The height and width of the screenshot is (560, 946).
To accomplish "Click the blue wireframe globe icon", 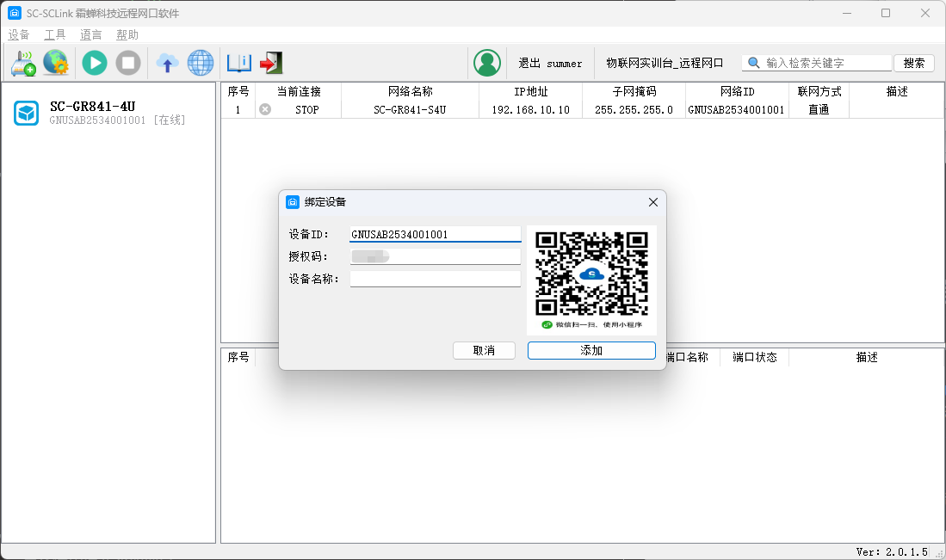I will (x=200, y=63).
